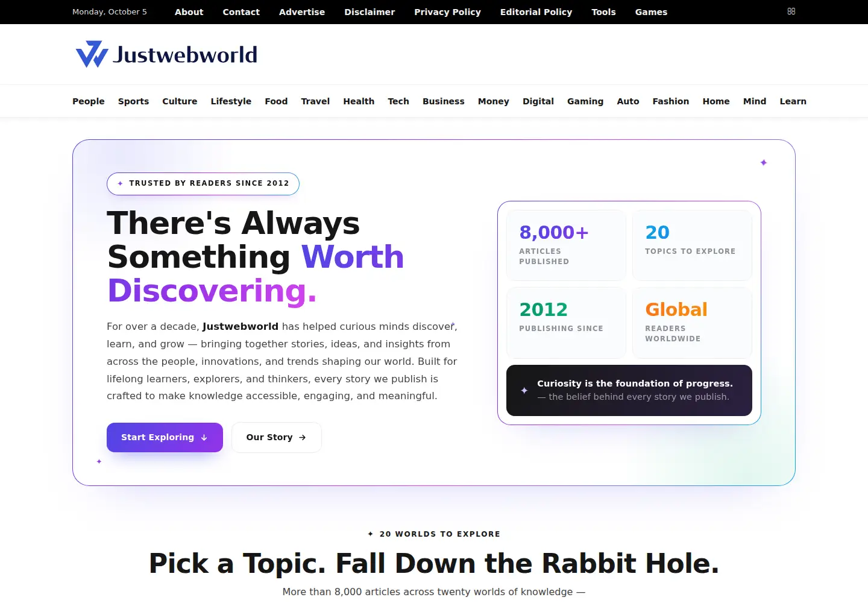Open the About page
The width and height of the screenshot is (868, 603).
point(189,12)
